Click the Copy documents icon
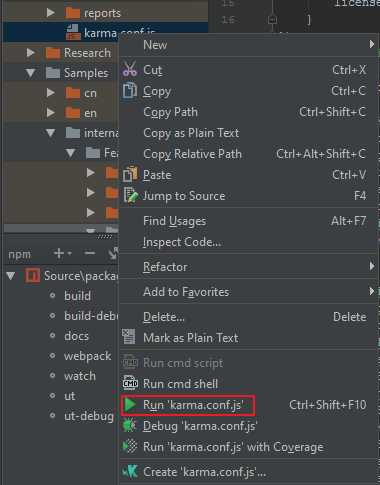The image size is (380, 485). tap(130, 90)
